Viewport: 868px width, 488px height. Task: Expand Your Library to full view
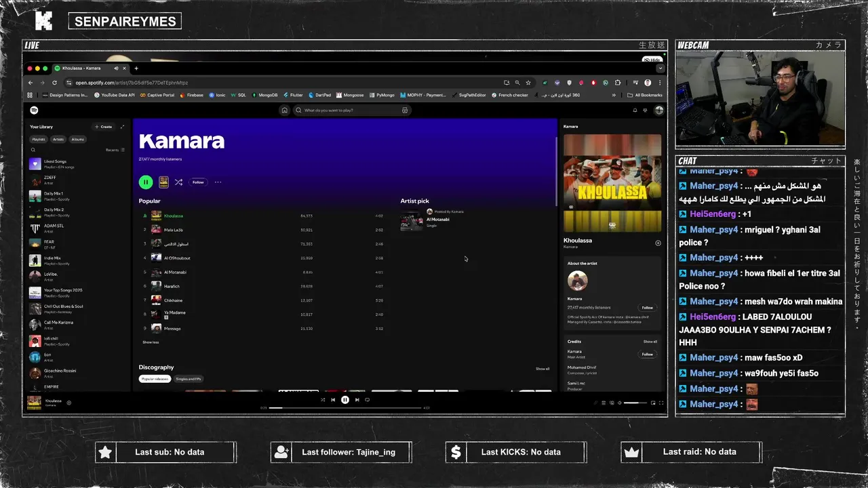pos(122,127)
